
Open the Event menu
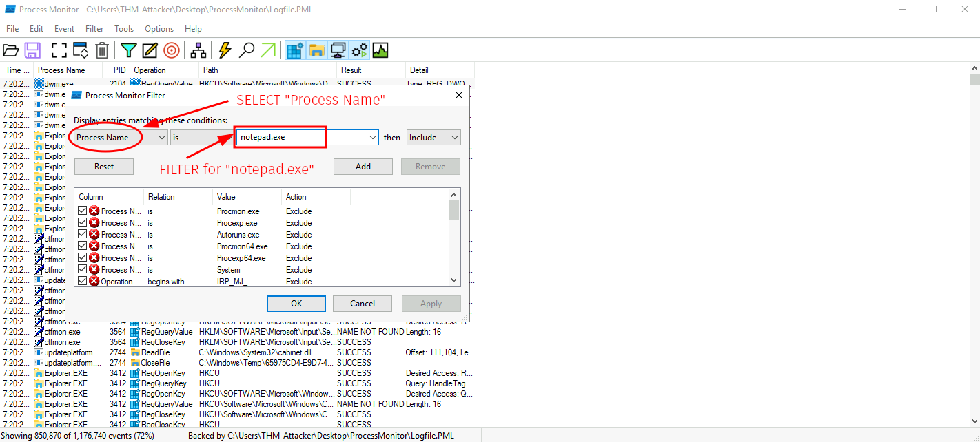click(x=64, y=29)
